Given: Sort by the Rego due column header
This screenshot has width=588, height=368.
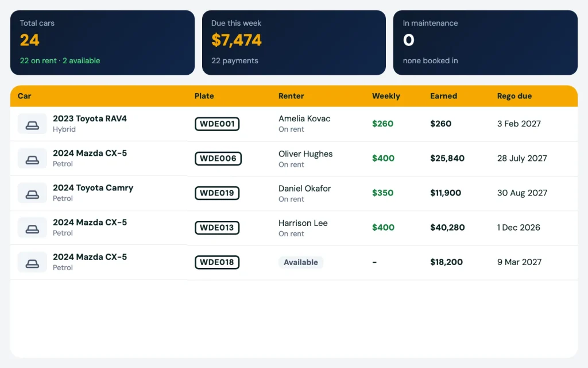Looking at the screenshot, I should click(x=514, y=96).
